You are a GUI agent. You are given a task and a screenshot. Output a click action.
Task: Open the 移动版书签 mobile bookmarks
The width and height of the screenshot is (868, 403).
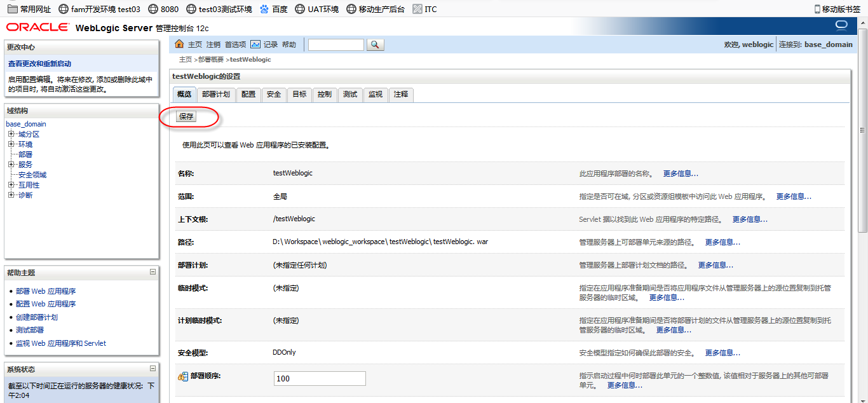tap(837, 9)
